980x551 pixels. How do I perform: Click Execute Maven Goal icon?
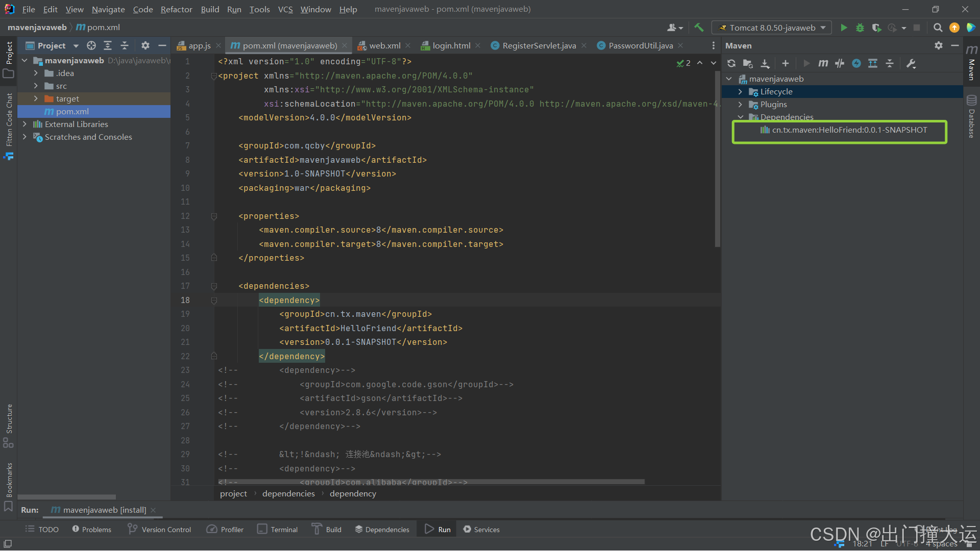[823, 63]
